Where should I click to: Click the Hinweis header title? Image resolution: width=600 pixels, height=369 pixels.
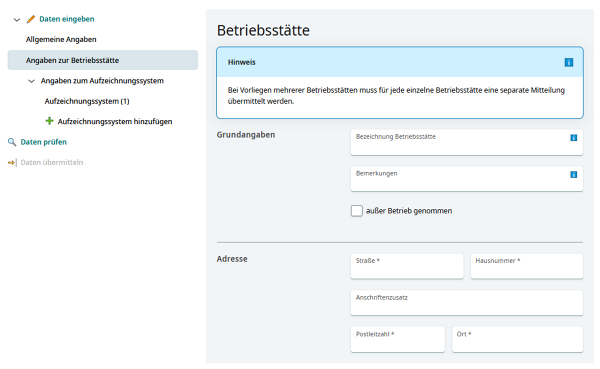[x=241, y=62]
